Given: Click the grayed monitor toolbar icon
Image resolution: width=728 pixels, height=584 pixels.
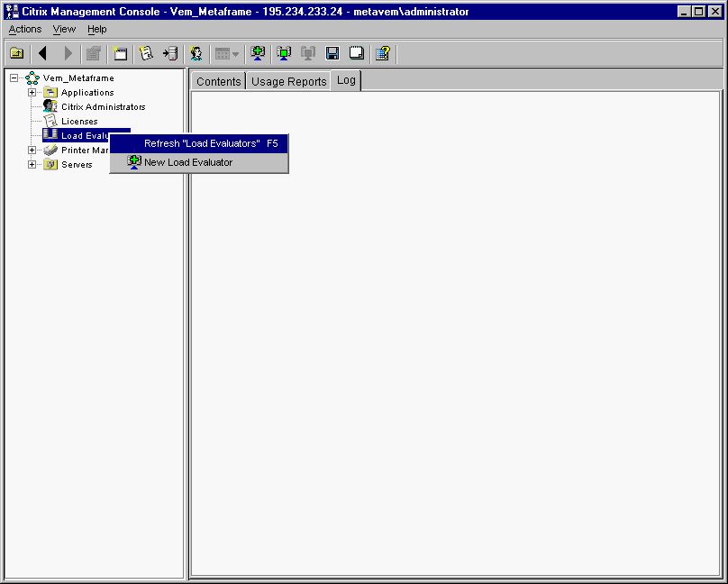Looking at the screenshot, I should pyautogui.click(x=308, y=53).
